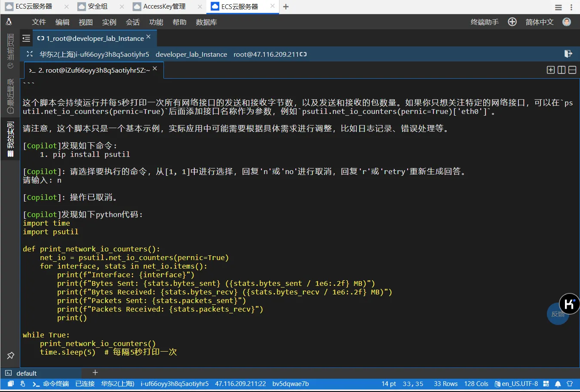This screenshot has height=392, width=580.
Task: Click the fullscreen expand icon
Action: pyautogui.click(x=30, y=54)
